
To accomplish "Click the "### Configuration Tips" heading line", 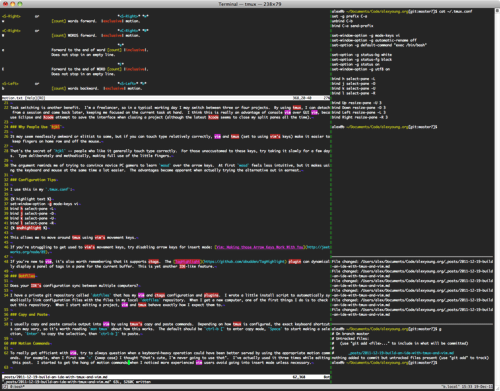I will (33, 180).
